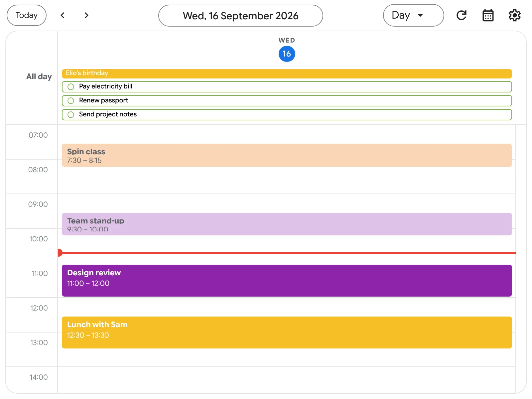532x399 pixels.
Task: Click the 11:00 time label
Action: (x=40, y=273)
